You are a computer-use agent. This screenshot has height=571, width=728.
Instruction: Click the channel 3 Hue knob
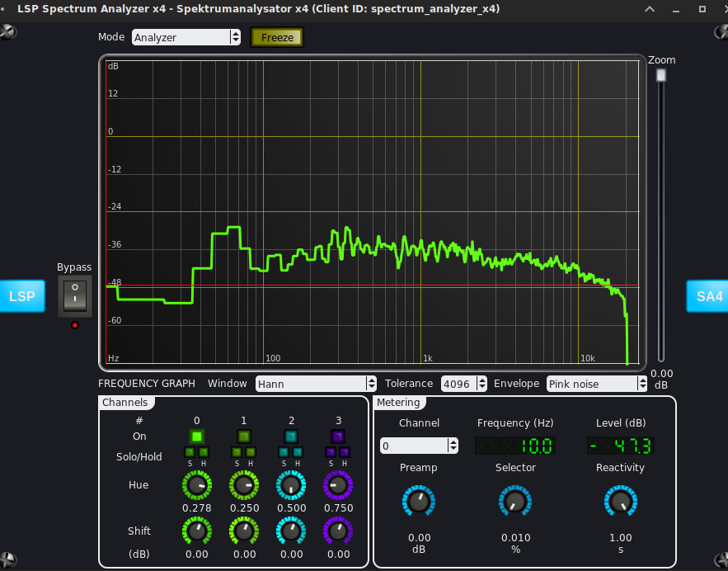(338, 487)
